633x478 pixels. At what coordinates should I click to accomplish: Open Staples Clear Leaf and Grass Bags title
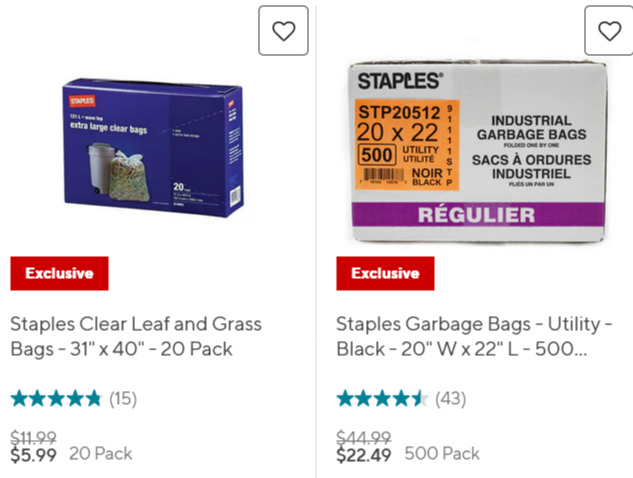(136, 336)
